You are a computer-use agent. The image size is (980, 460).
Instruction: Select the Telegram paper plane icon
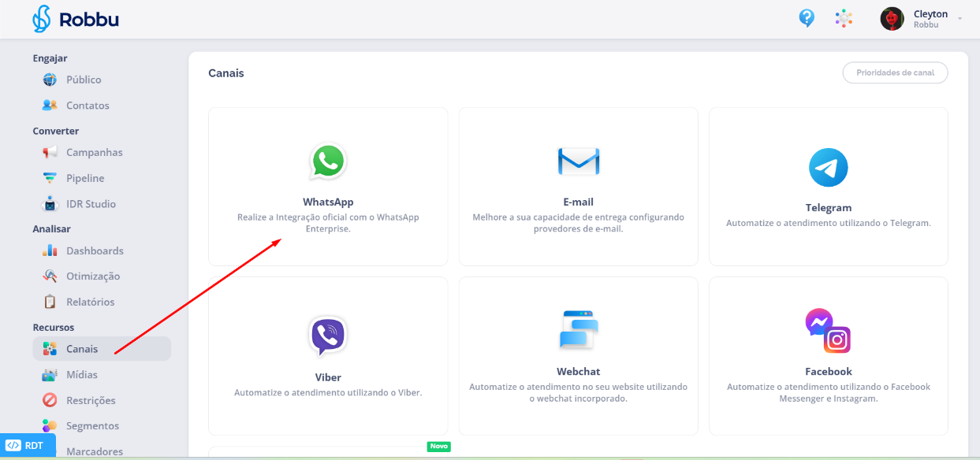[x=828, y=168]
